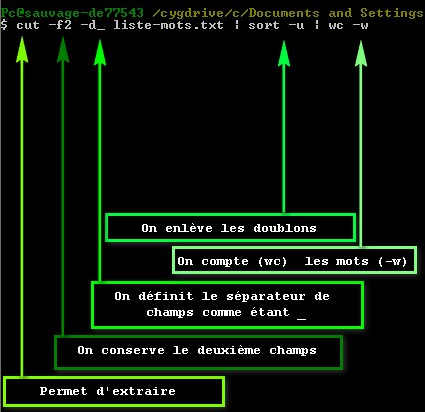Click the '-d_' delimiter option
The height and width of the screenshot is (412, 425).
point(93,26)
